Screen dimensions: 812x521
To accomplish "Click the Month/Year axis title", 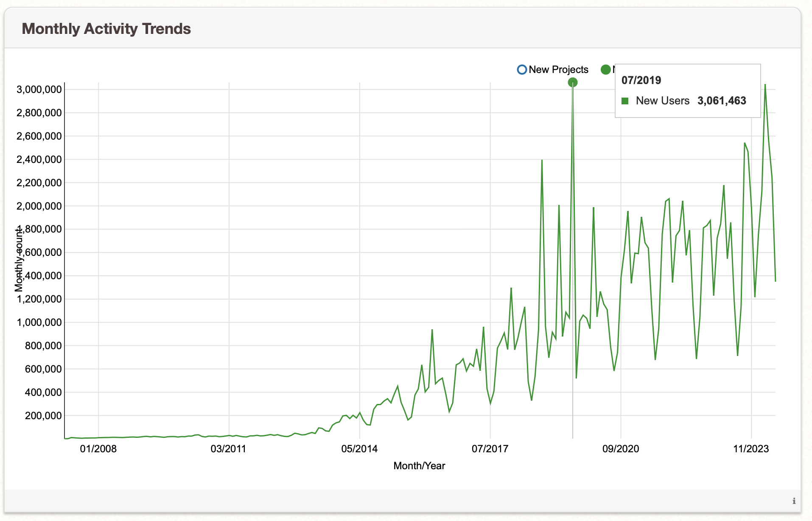I will 419,466.
